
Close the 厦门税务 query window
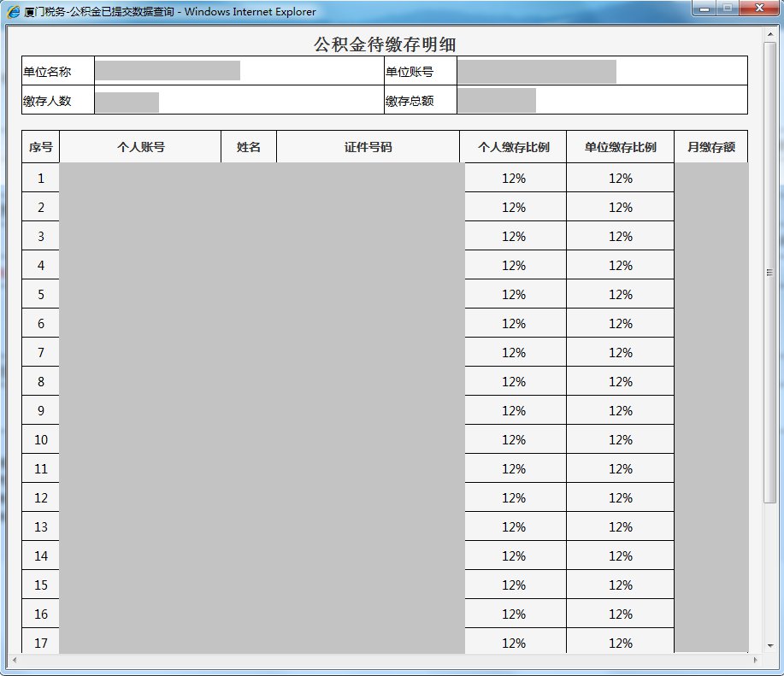(x=758, y=9)
